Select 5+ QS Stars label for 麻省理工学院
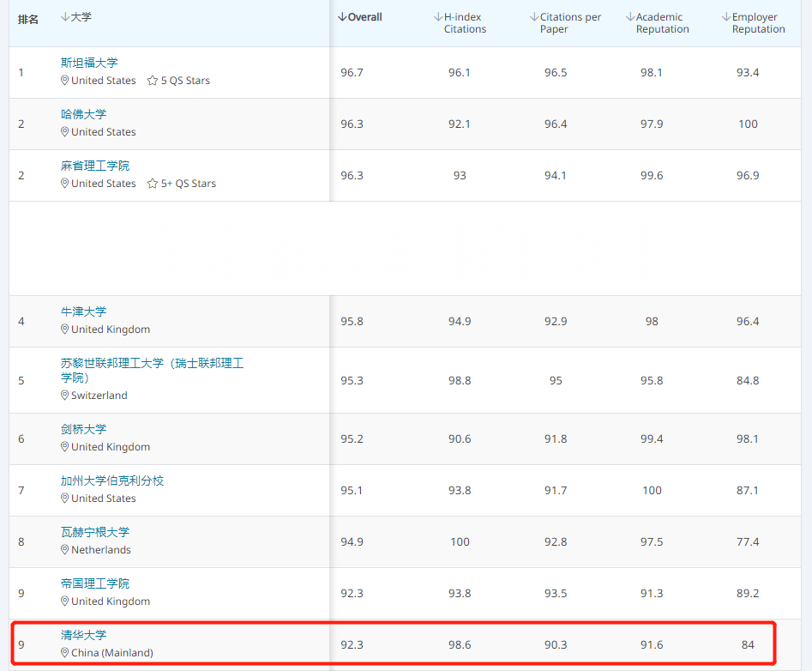The width and height of the screenshot is (812, 671). pyautogui.click(x=189, y=184)
